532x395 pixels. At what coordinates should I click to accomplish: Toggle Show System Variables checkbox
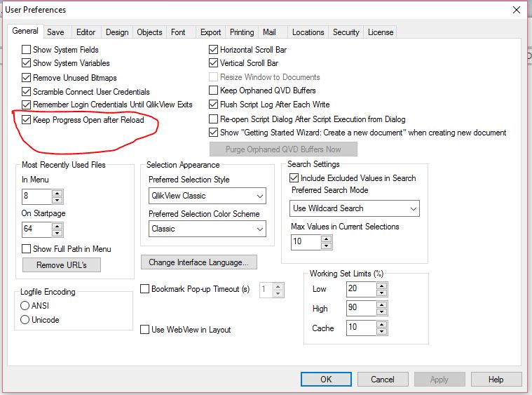(26, 63)
